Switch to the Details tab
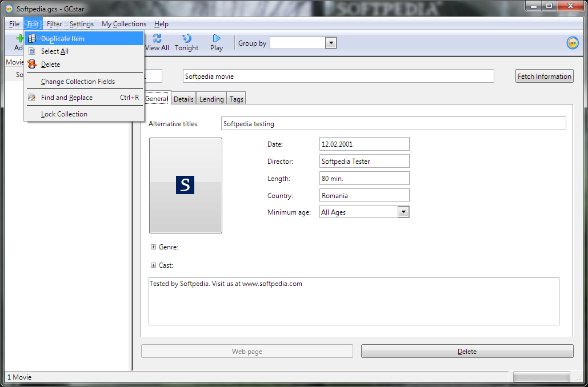The height and width of the screenshot is (387, 588). (184, 99)
